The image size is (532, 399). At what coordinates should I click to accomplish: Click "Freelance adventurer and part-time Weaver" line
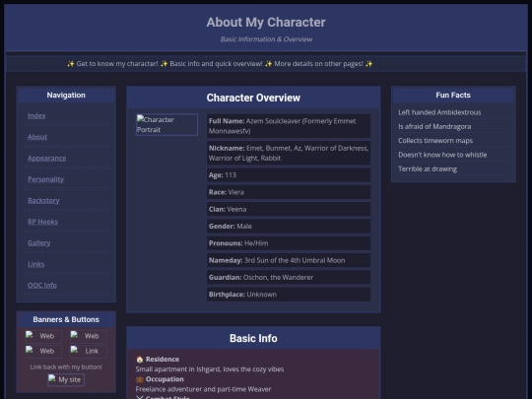pyautogui.click(x=203, y=389)
